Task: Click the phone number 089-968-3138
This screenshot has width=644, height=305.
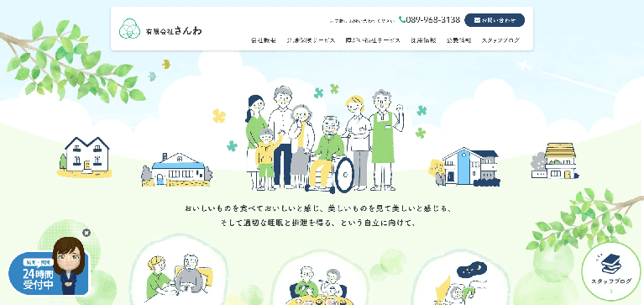Action: (x=433, y=19)
